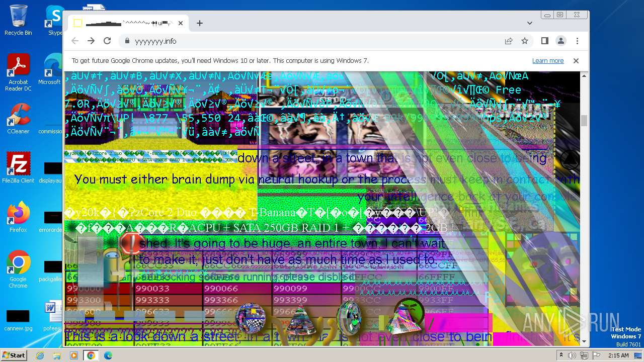Click the colorful cone shape on the page
Screen dimensions: 644x362
click(x=300, y=321)
